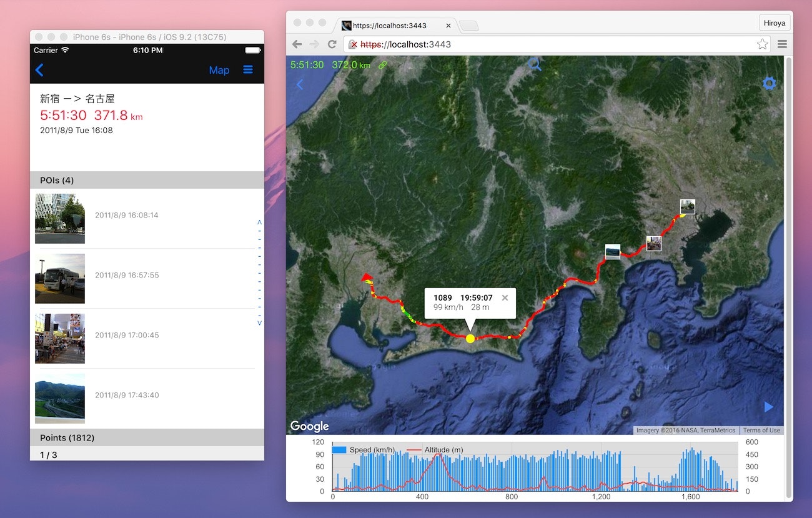
Task: Close the point 1089 info popup
Action: 505,297
